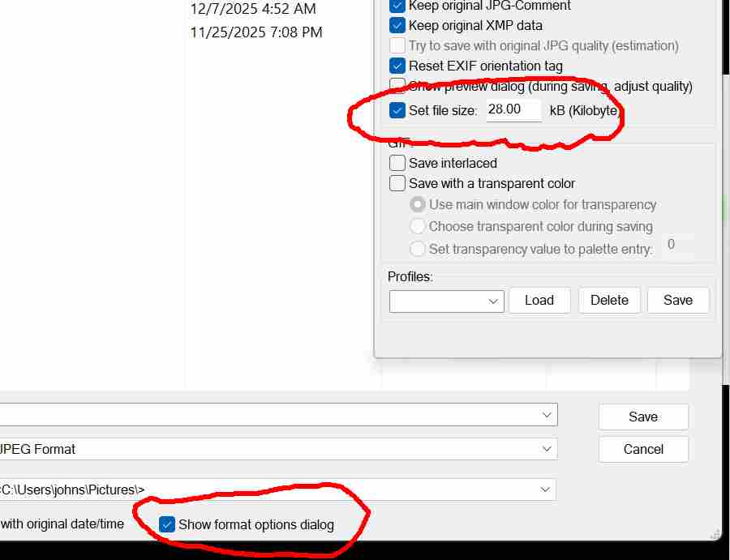This screenshot has width=730, height=560.
Task: Click Save in the Profiles section
Action: click(x=678, y=300)
